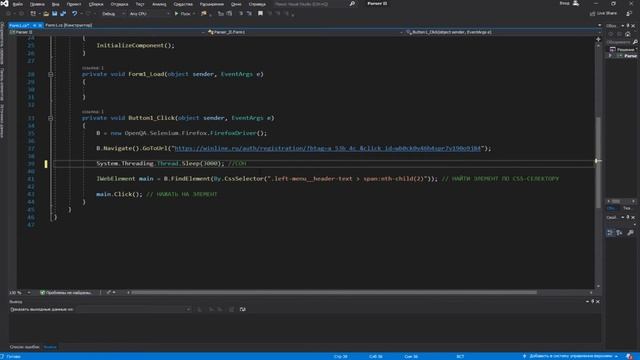Open the Отладка menu
Viewport: 640px width, 360px height.
tap(119, 4)
